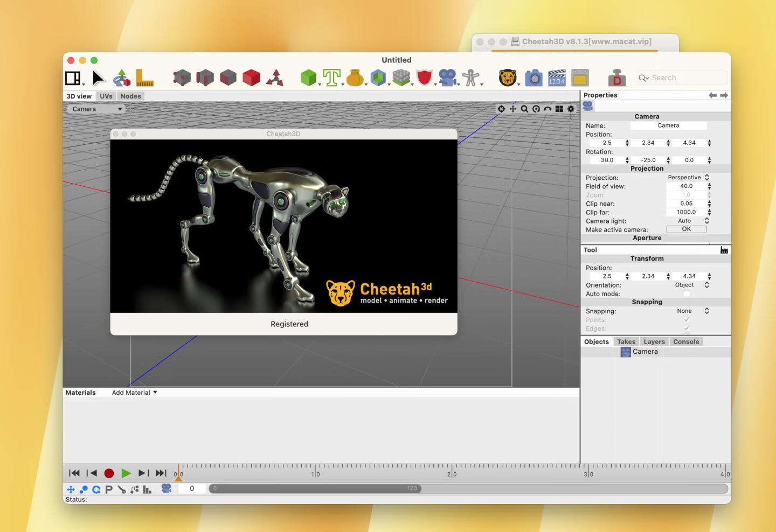Add a green cube polygon object
776x532 pixels.
coord(309,78)
